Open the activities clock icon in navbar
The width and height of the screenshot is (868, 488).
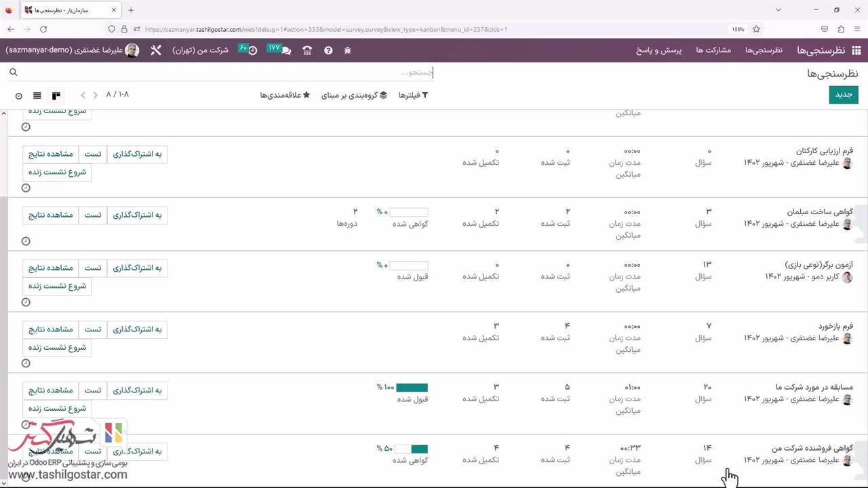pyautogui.click(x=252, y=51)
